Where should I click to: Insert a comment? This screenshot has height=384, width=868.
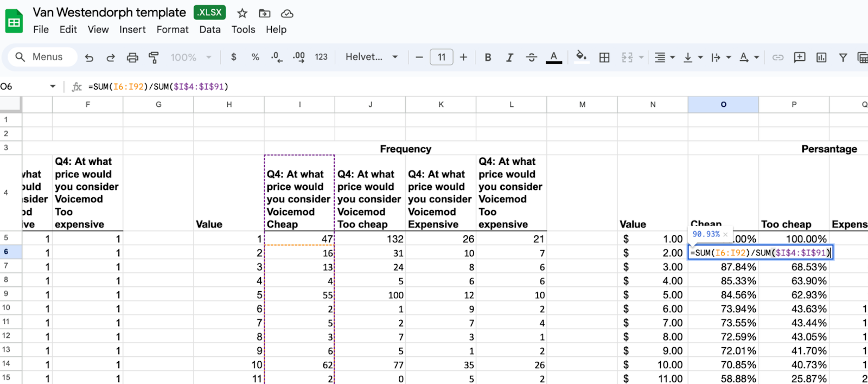point(800,57)
